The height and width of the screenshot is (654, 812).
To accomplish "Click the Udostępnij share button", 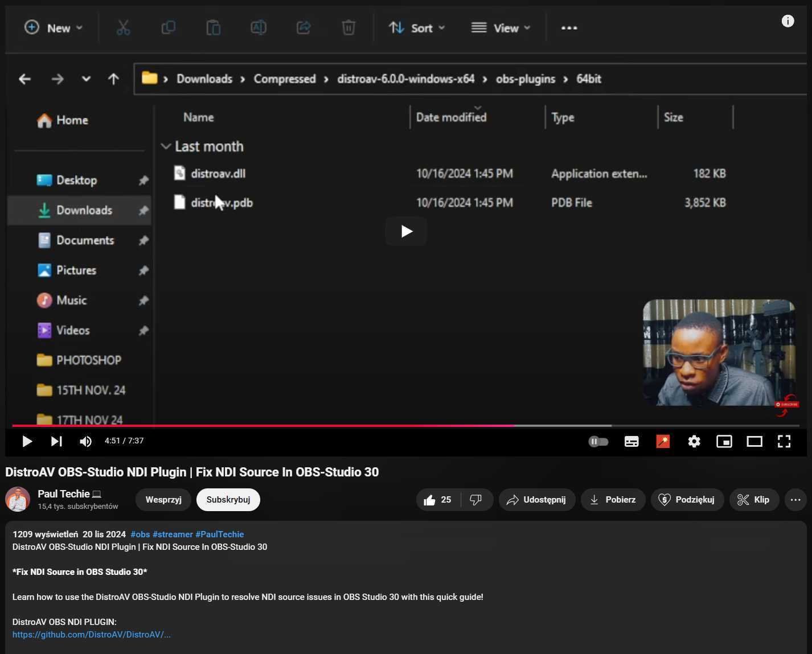I will point(536,500).
